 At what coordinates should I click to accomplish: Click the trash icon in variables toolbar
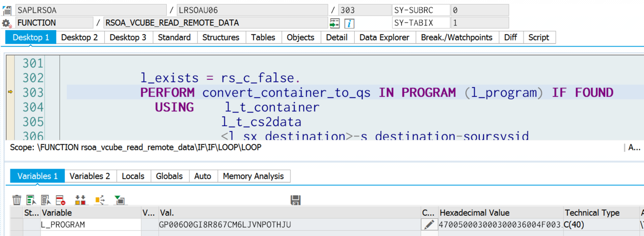[x=17, y=200]
